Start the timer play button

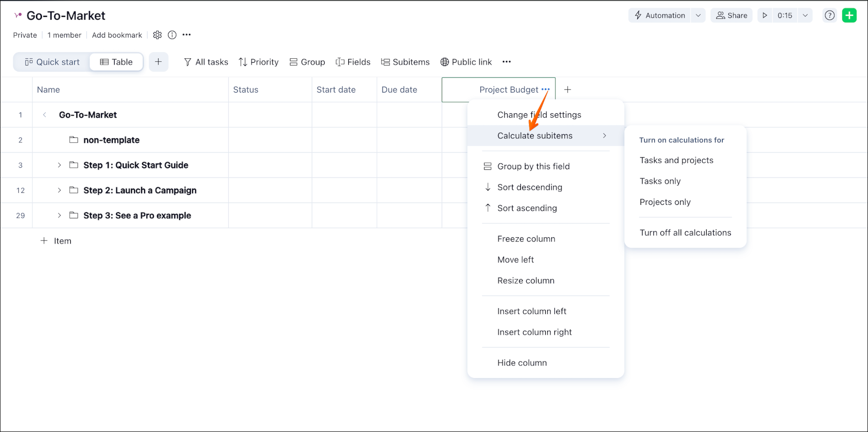764,15
